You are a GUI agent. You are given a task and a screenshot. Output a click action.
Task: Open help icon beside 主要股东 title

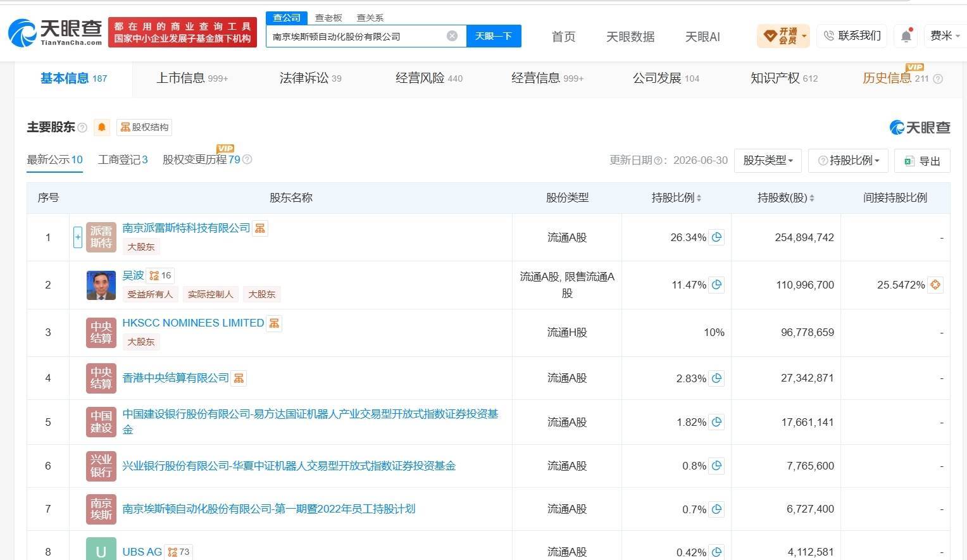82,128
